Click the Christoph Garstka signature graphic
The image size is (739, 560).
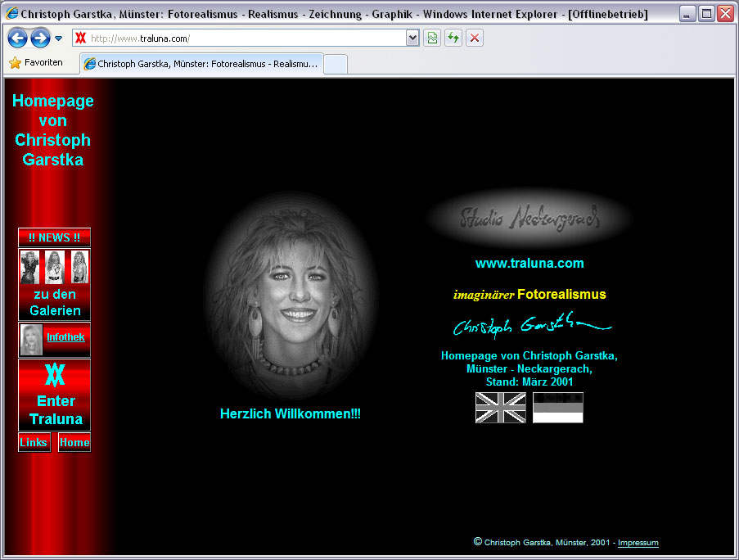[x=532, y=324]
